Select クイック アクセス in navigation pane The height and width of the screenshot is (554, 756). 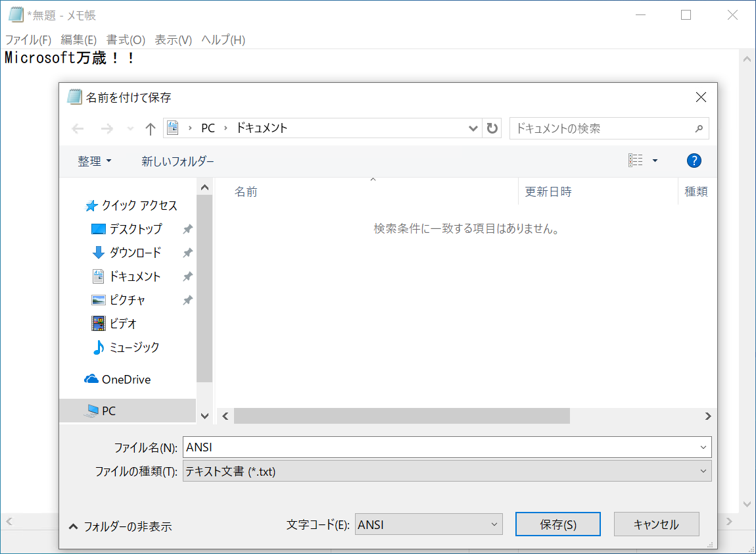click(x=131, y=205)
